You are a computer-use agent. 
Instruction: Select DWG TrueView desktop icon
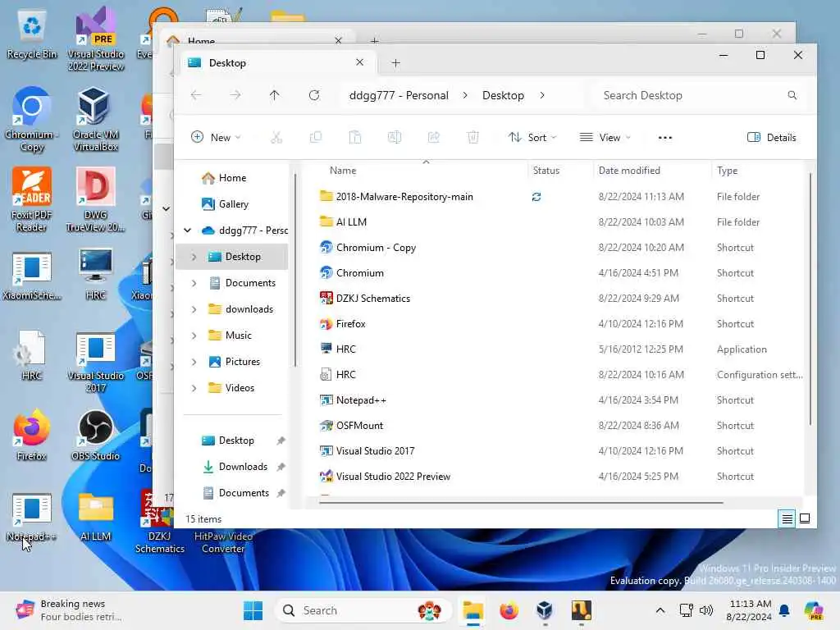pyautogui.click(x=95, y=199)
